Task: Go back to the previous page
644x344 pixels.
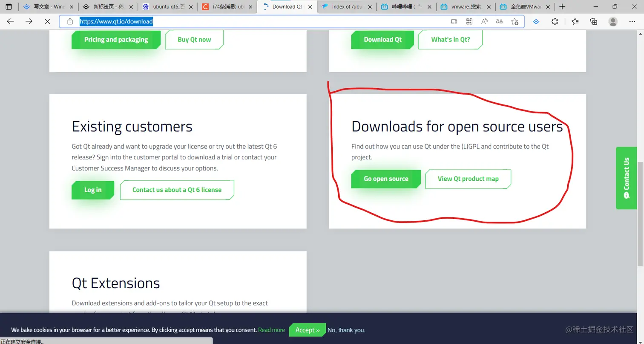Action: click(x=11, y=21)
